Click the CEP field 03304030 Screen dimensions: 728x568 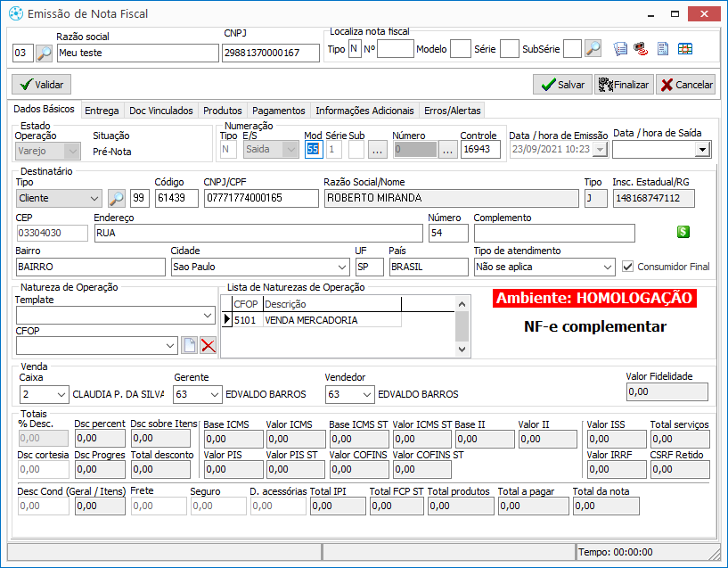click(52, 233)
